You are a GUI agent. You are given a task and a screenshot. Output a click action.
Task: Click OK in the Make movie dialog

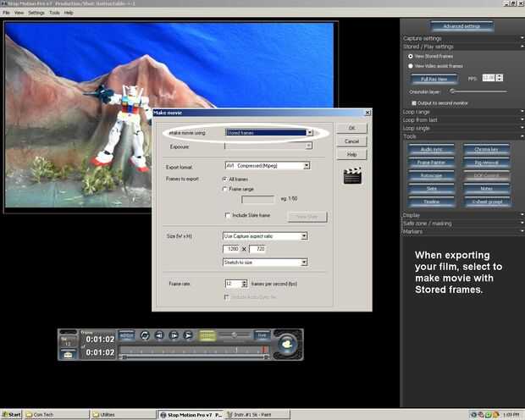[351, 128]
